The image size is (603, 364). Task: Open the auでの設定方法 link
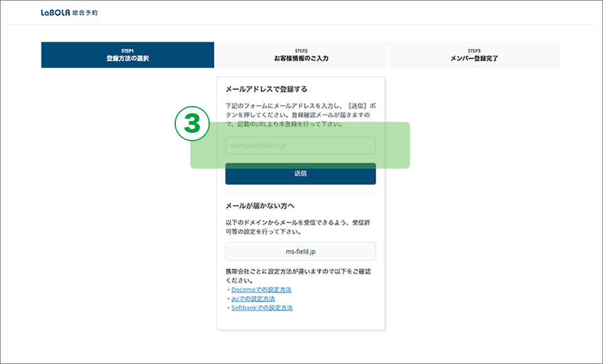coord(253,299)
